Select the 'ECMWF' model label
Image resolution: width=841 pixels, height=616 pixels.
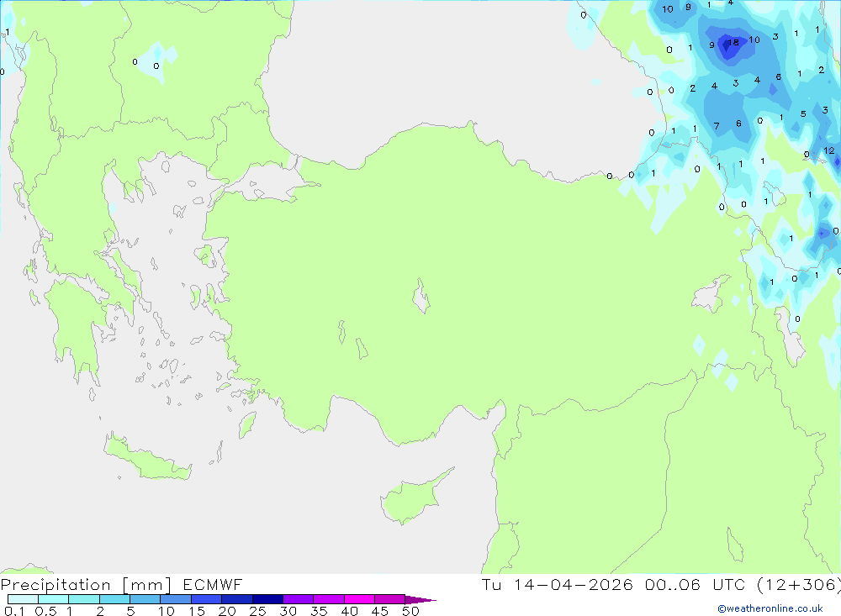(x=213, y=584)
